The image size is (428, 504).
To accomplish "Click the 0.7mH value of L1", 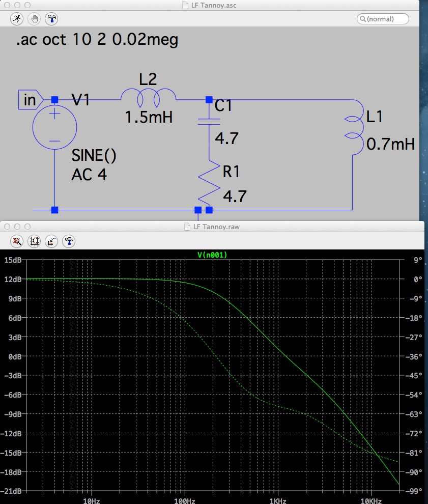I will click(x=391, y=144).
